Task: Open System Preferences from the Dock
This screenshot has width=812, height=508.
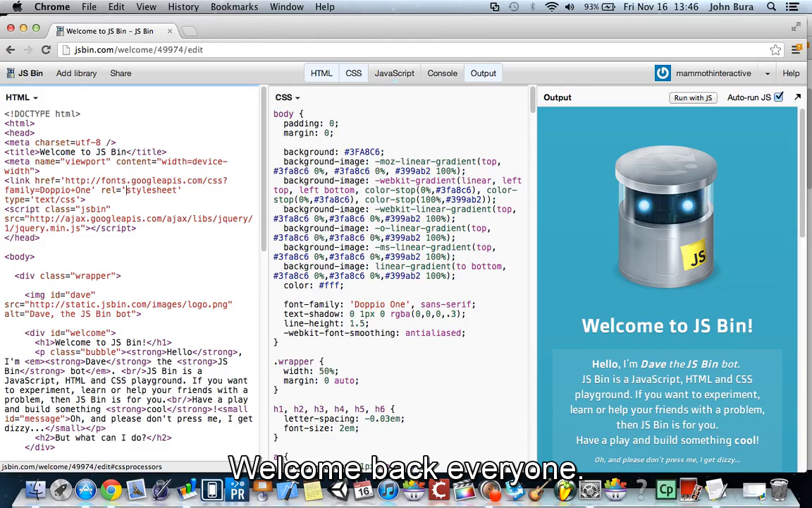Action: [590, 490]
